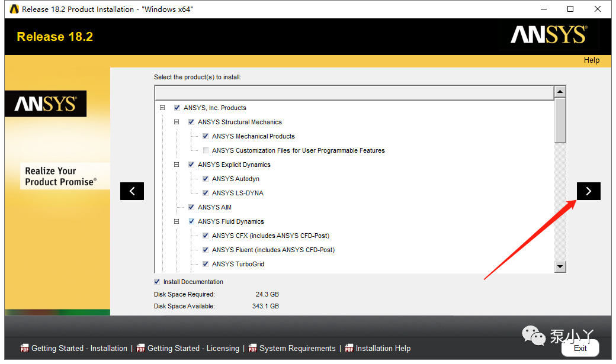Minimize the installer window
This screenshot has width=616, height=364.
pyautogui.click(x=544, y=9)
